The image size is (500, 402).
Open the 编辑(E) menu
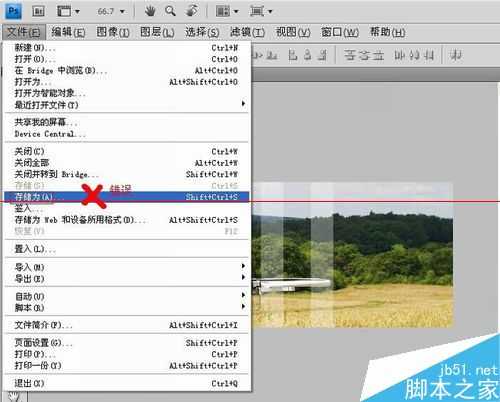[68, 32]
